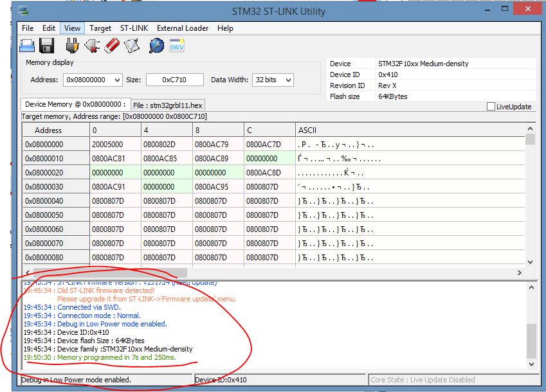The width and height of the screenshot is (546, 392).
Task: Open the ST-LINK menu
Action: coord(134,28)
